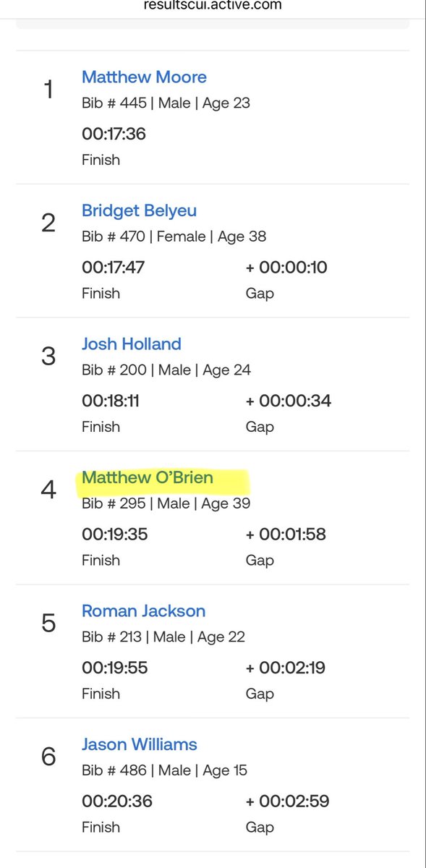Select Roman Jackson's 00:19:55 finish time
This screenshot has height=868, width=426.
[114, 668]
